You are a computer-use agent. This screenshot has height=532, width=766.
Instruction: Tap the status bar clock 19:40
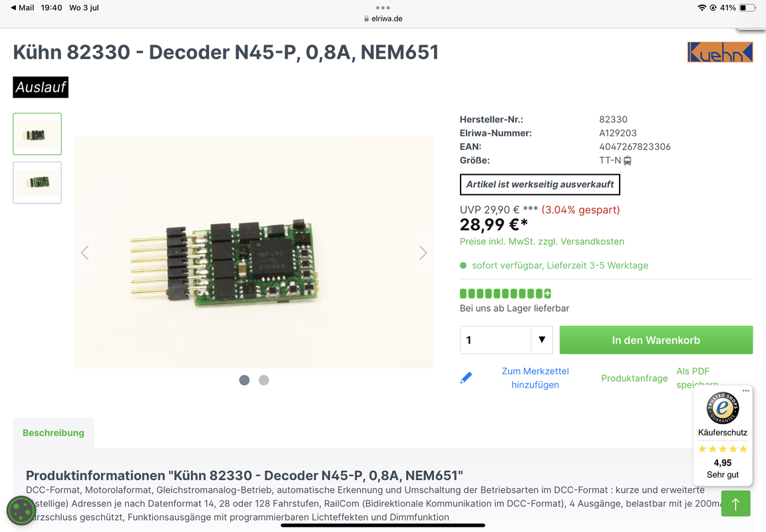pyautogui.click(x=51, y=8)
